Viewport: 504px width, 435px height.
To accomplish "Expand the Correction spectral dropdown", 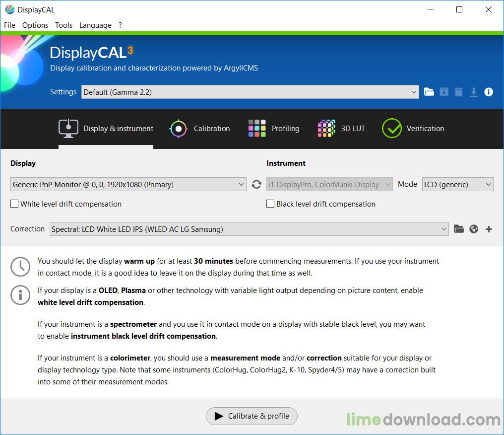I will pyautogui.click(x=249, y=229).
